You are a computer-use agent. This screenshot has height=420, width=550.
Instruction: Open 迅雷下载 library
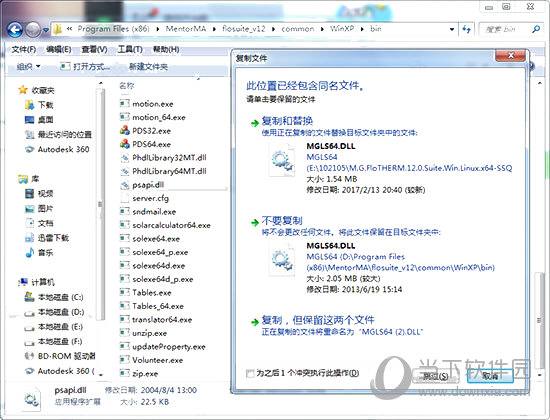click(x=47, y=238)
